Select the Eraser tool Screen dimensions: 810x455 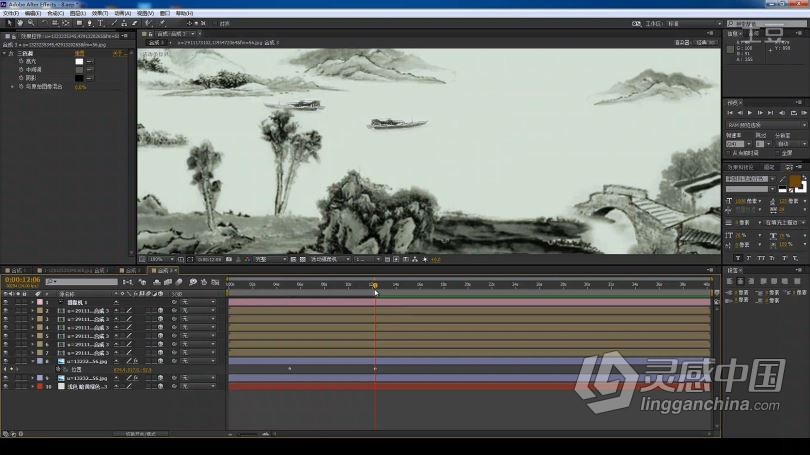[x=135, y=23]
